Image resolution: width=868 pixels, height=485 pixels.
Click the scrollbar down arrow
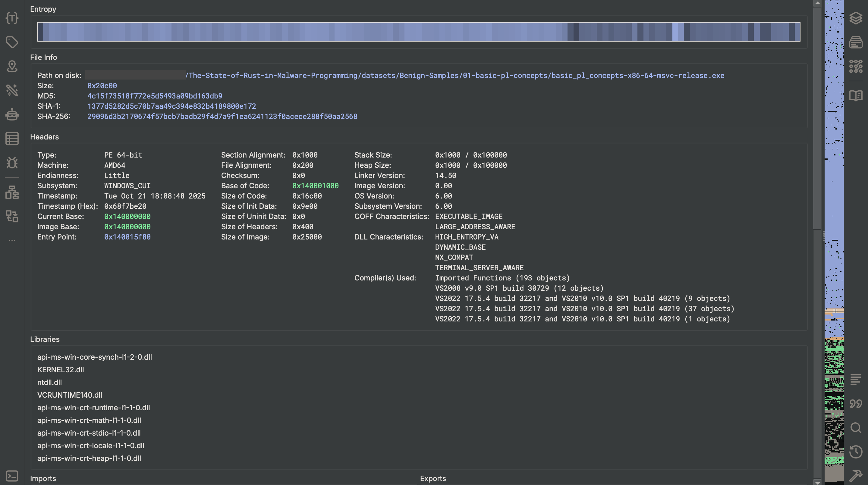(x=817, y=482)
